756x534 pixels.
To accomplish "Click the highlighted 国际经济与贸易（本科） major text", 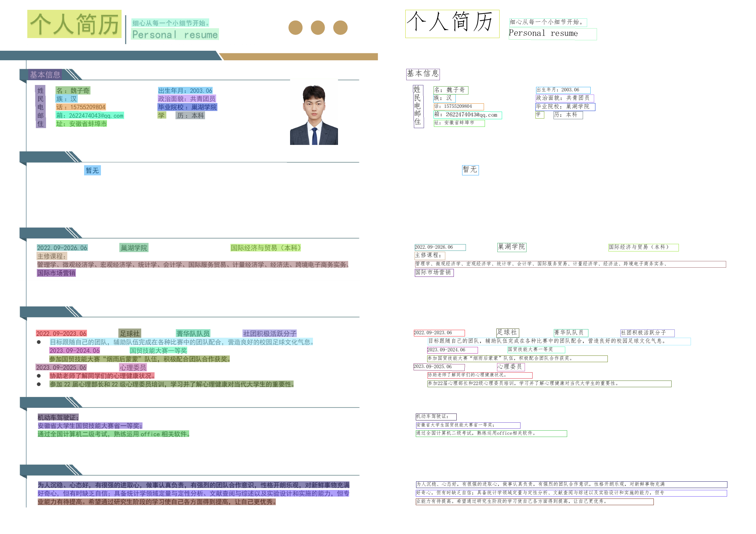I will pyautogui.click(x=265, y=248).
